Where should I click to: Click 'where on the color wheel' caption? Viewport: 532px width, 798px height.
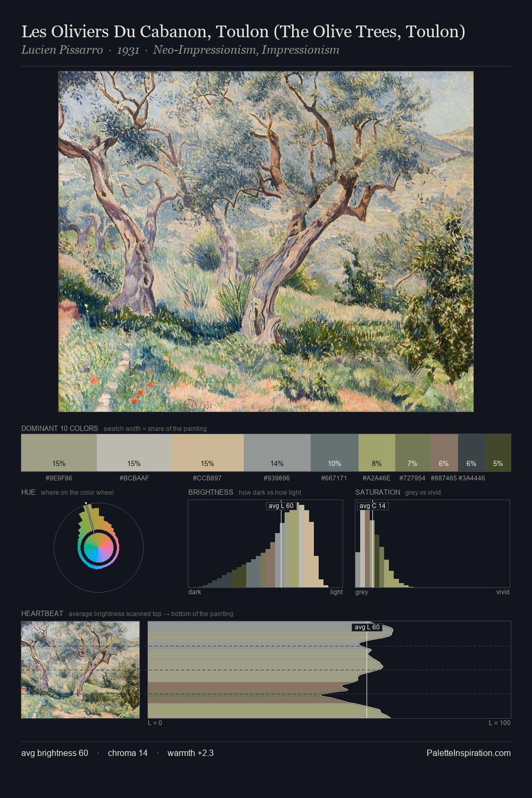77,493
